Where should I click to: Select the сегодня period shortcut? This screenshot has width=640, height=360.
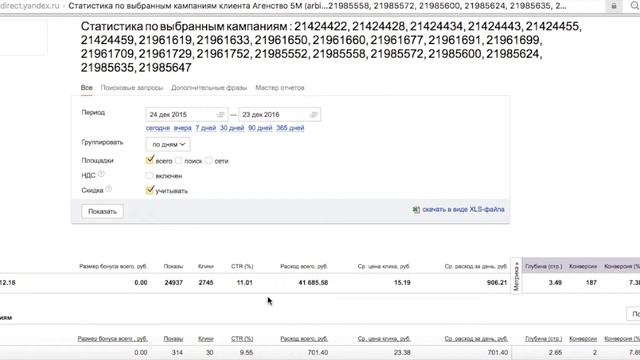(158, 128)
